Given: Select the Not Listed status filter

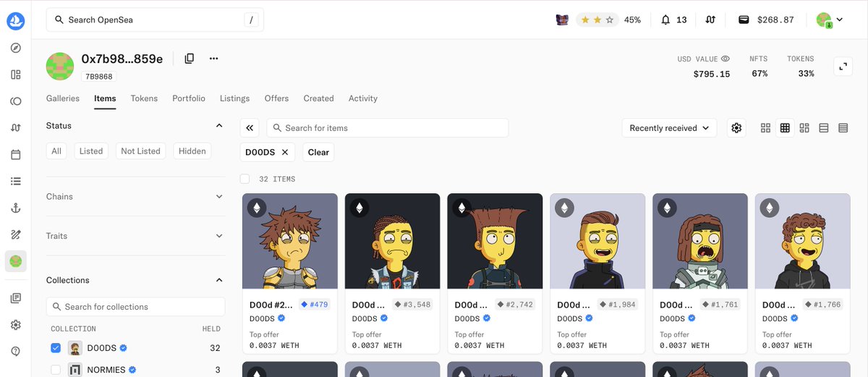Looking at the screenshot, I should point(140,151).
